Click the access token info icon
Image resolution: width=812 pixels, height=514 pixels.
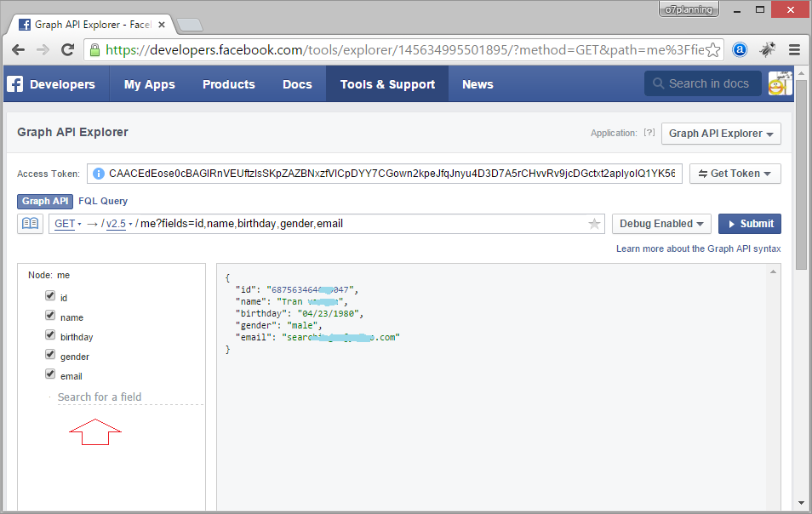point(99,174)
